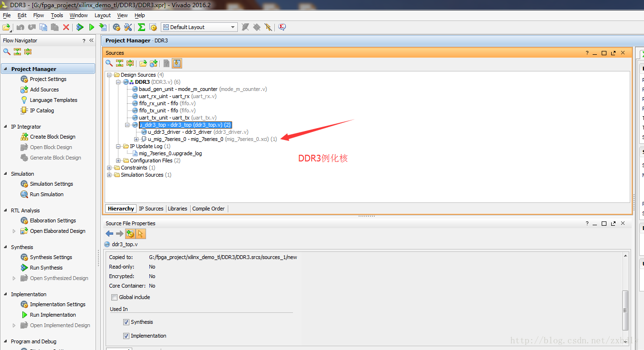Click the toolbar Copy icon
This screenshot has height=350, width=644.
(x=43, y=27)
